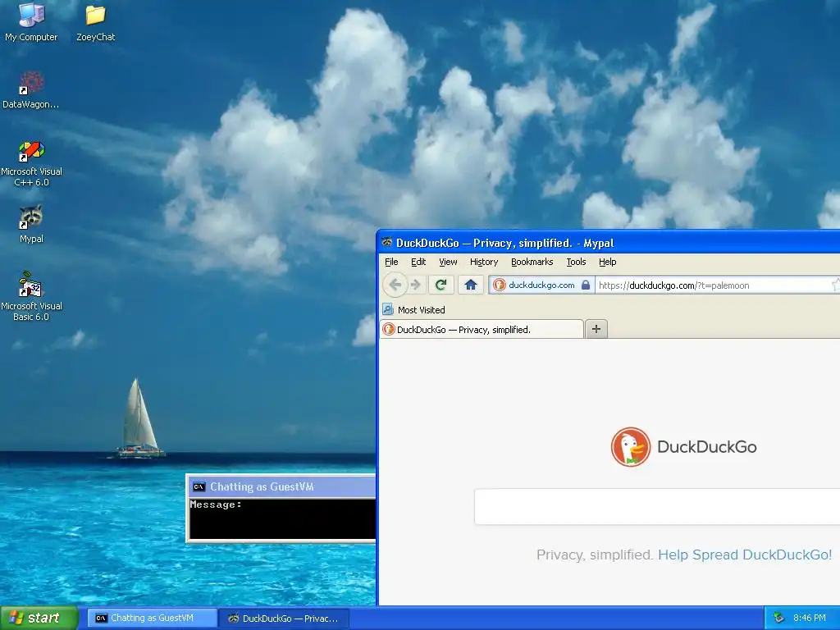The width and height of the screenshot is (840, 630).
Task: Switch to Chatting as GuestVM taskbar button
Action: (152, 618)
